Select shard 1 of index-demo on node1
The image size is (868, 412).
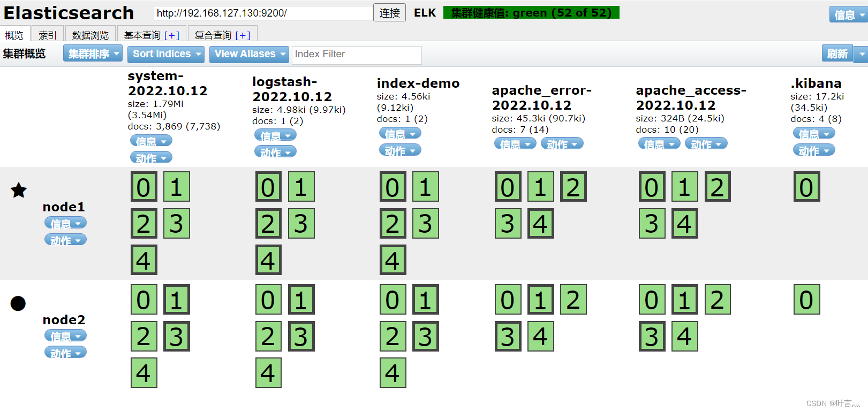(426, 187)
